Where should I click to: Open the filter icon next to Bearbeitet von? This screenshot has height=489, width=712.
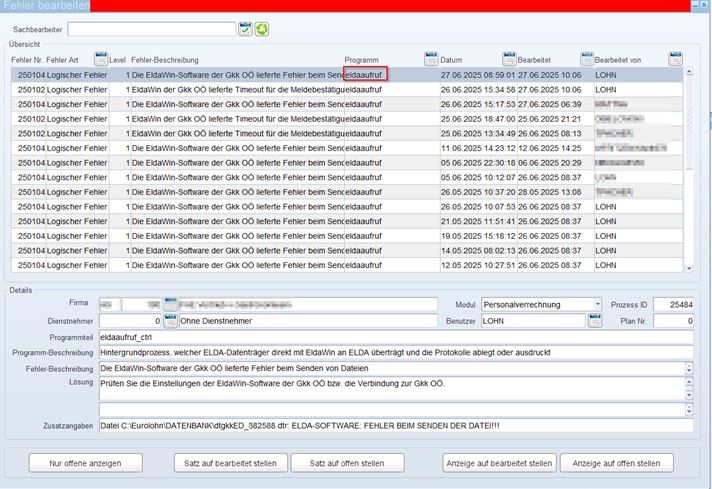point(675,60)
